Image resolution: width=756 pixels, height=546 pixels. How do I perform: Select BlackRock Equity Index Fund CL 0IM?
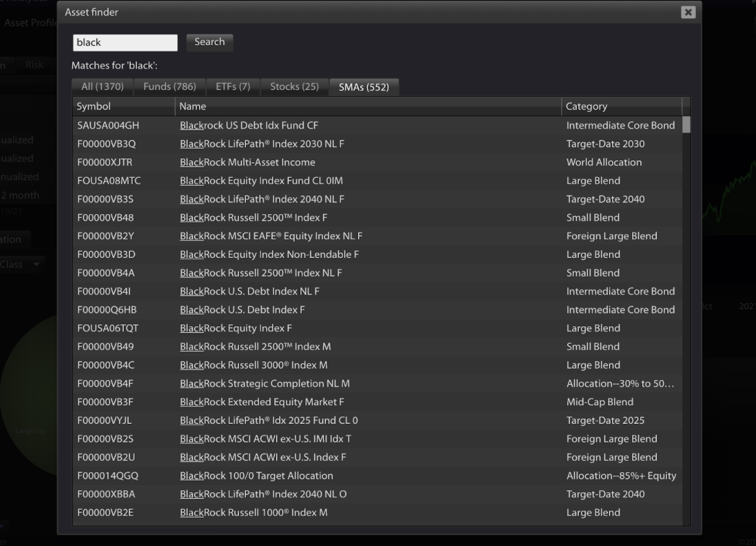click(x=262, y=181)
